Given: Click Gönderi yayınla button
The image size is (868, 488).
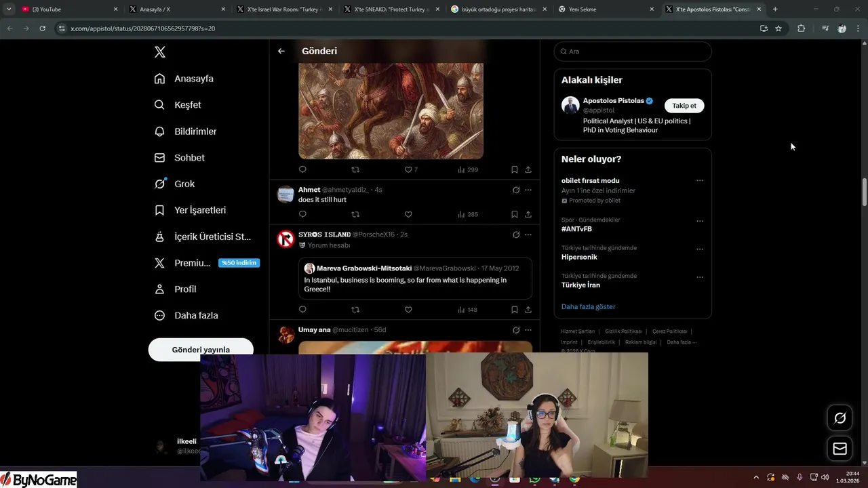Looking at the screenshot, I should click(x=201, y=350).
